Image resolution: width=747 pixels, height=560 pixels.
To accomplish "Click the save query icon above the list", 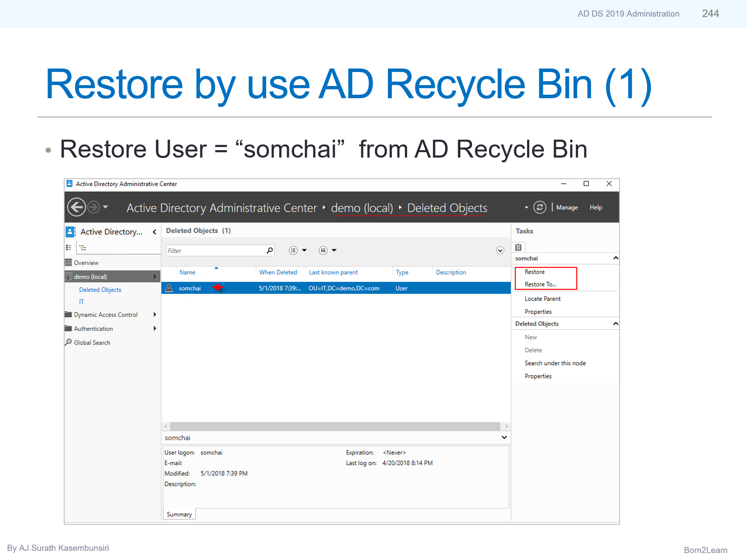I will [x=323, y=250].
